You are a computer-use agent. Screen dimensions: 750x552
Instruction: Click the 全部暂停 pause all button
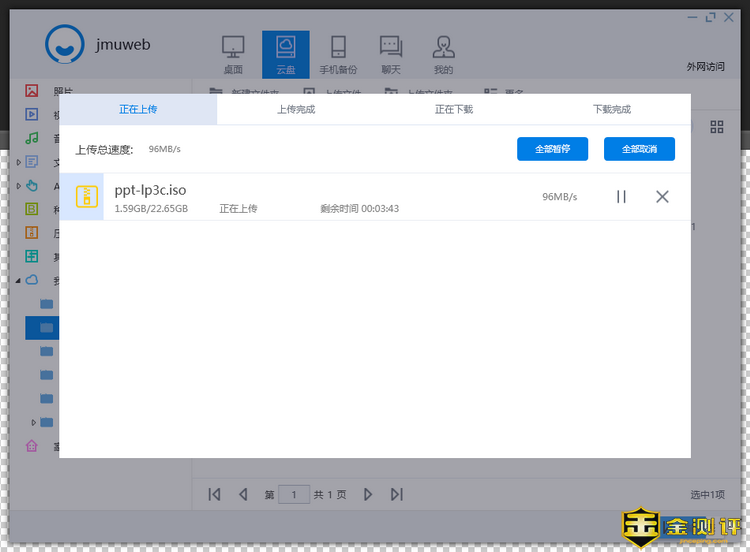pos(552,149)
